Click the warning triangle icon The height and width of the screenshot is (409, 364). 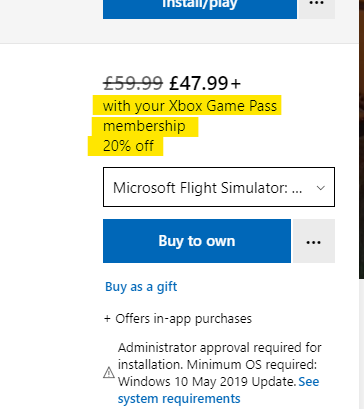109,372
